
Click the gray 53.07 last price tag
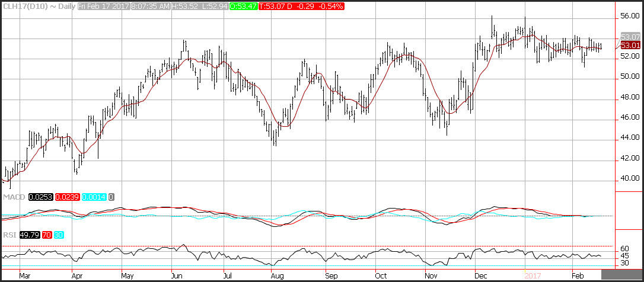point(630,37)
